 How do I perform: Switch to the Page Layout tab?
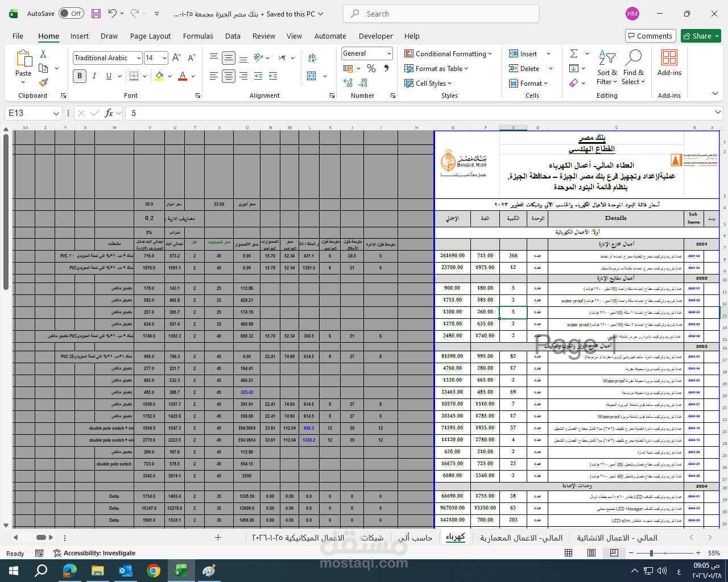[x=150, y=36]
